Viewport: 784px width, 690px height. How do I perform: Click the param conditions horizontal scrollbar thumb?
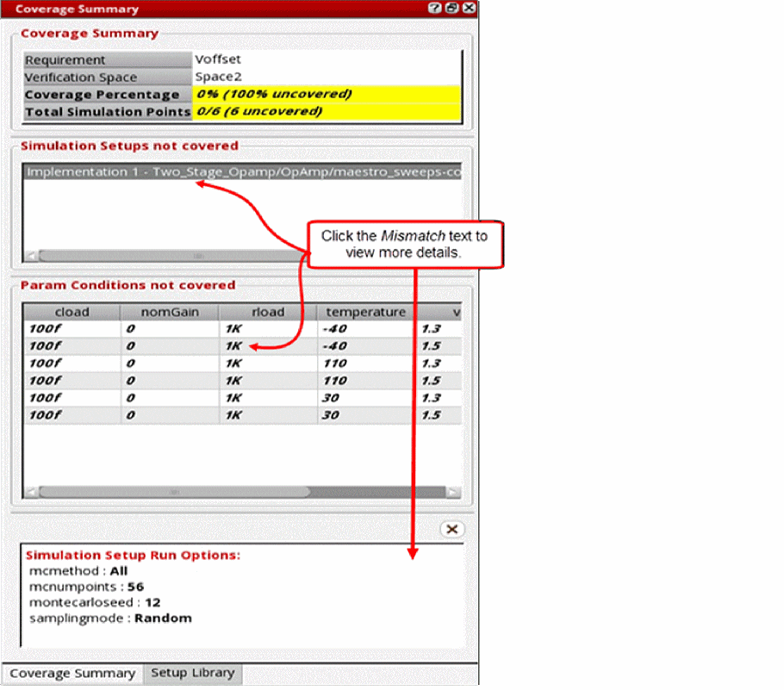click(x=175, y=492)
